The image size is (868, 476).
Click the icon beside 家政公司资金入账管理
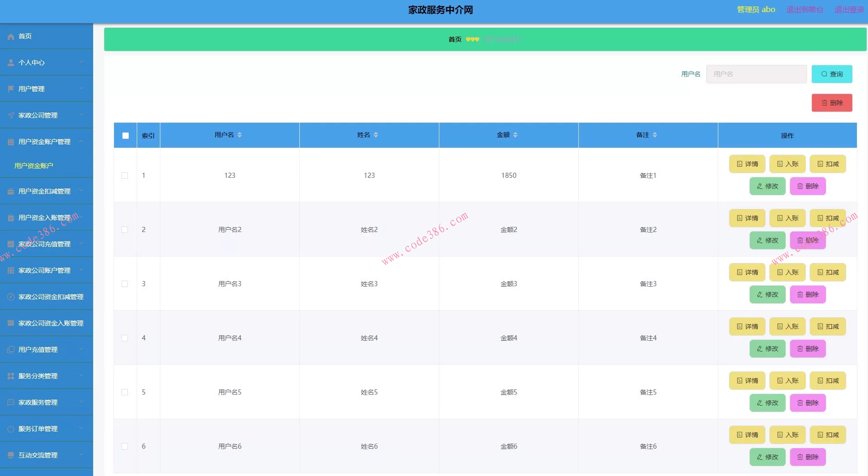(11, 323)
